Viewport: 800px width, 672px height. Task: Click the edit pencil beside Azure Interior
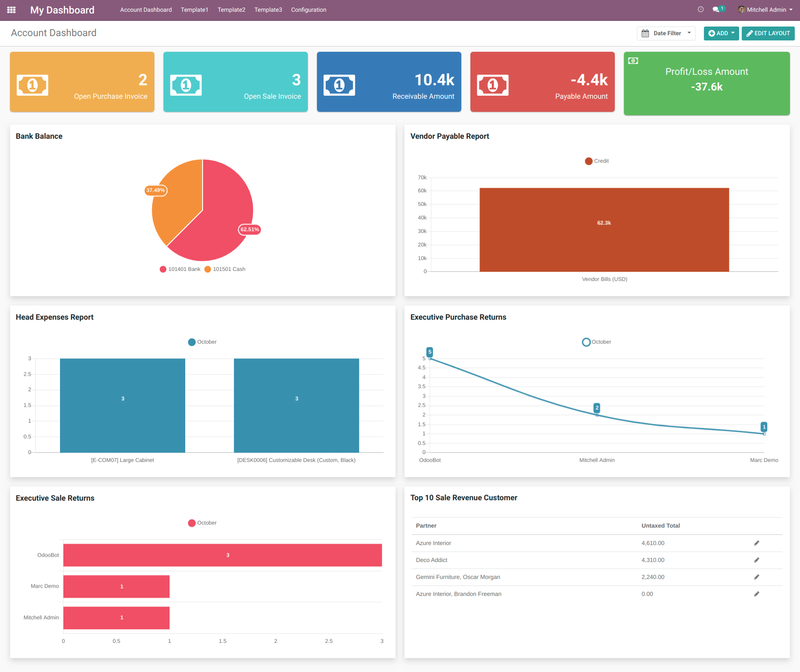pyautogui.click(x=757, y=543)
